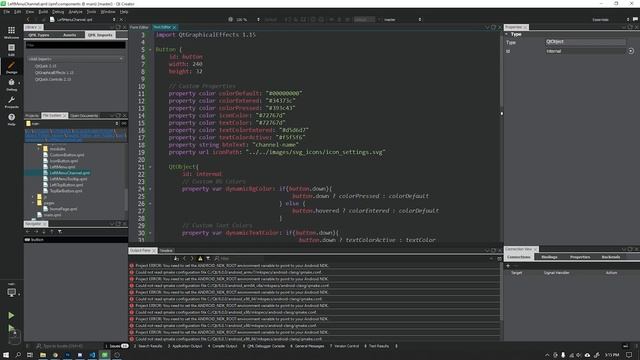The width and height of the screenshot is (640, 360).
Task: Switch to the Form Editor tab
Action: (x=139, y=27)
